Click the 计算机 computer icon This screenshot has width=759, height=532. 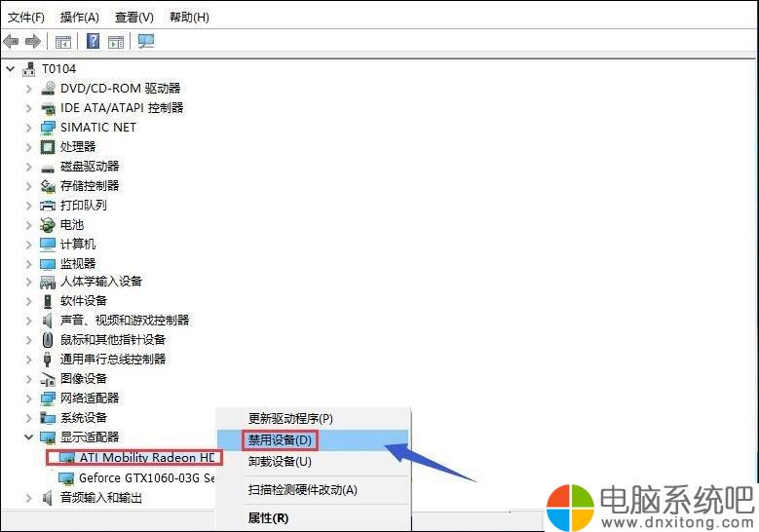point(48,244)
